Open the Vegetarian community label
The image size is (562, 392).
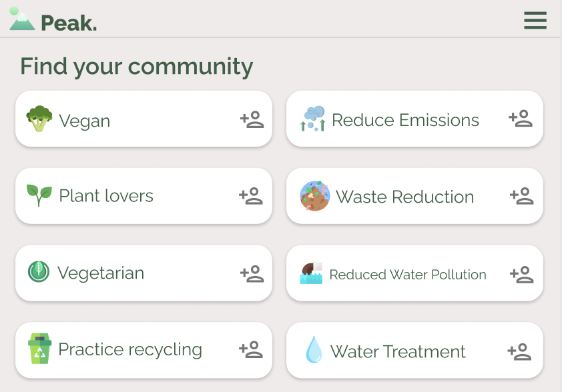(101, 273)
